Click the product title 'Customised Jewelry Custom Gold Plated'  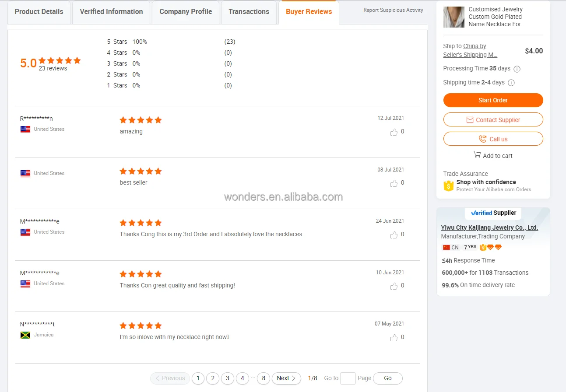click(x=496, y=17)
